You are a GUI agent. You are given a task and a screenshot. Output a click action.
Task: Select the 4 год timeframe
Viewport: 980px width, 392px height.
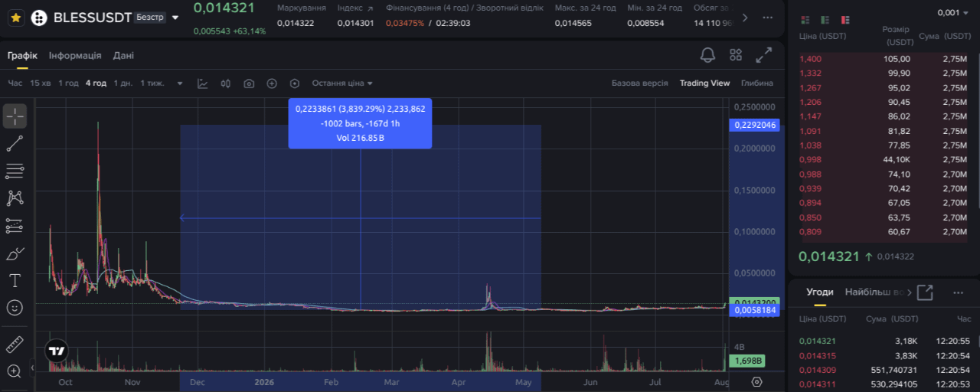click(x=96, y=83)
